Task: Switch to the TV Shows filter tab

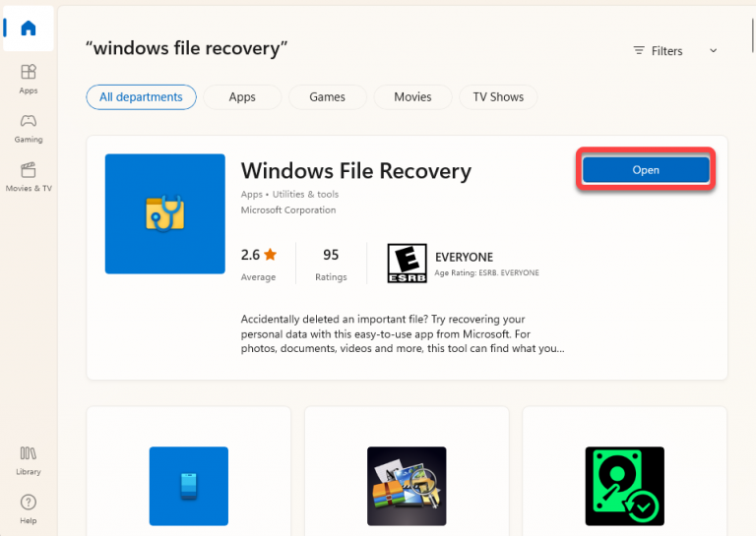Action: click(x=498, y=97)
